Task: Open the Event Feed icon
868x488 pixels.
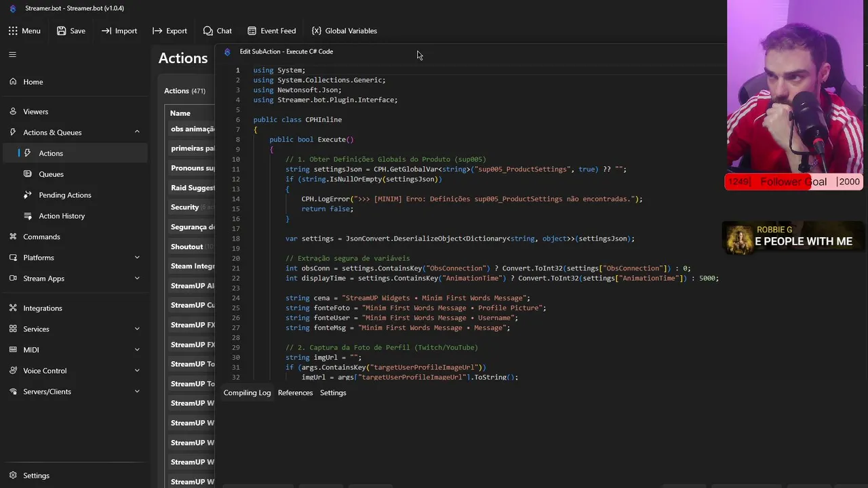Action: pos(252,30)
